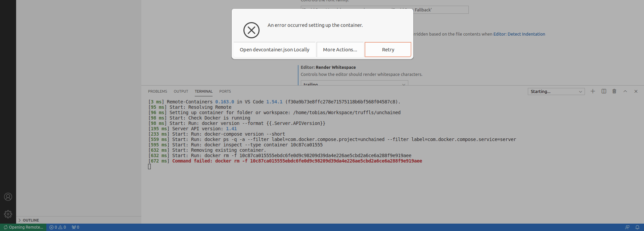
Task: Click the ports forwarded status item
Action: pyautogui.click(x=76, y=227)
